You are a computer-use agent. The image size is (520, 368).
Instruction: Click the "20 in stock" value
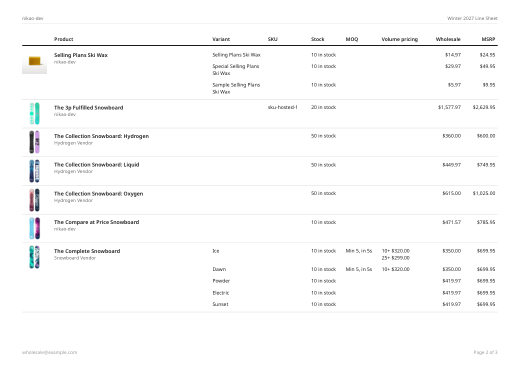[x=323, y=107]
